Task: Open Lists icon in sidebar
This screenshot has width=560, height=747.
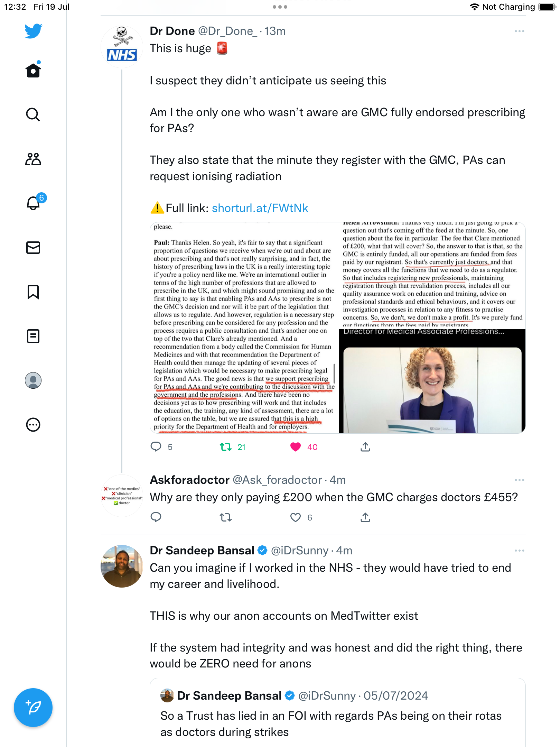Action: pos(33,336)
